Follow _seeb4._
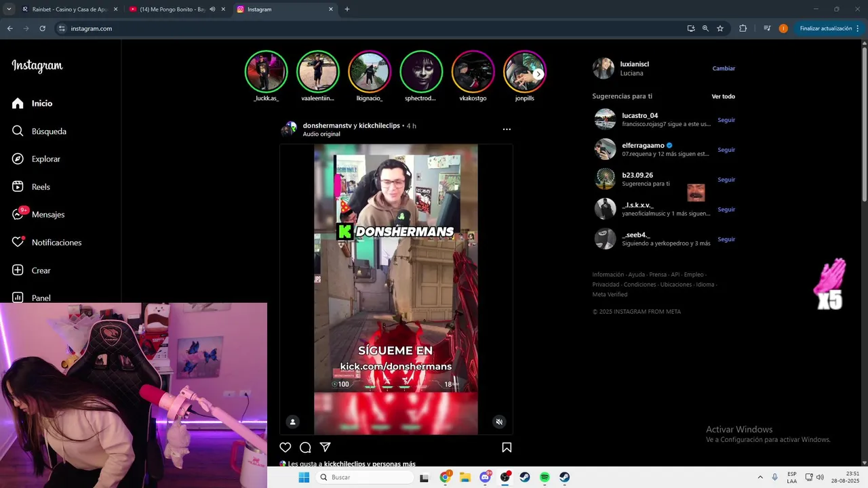This screenshot has height=488, width=868. point(726,239)
